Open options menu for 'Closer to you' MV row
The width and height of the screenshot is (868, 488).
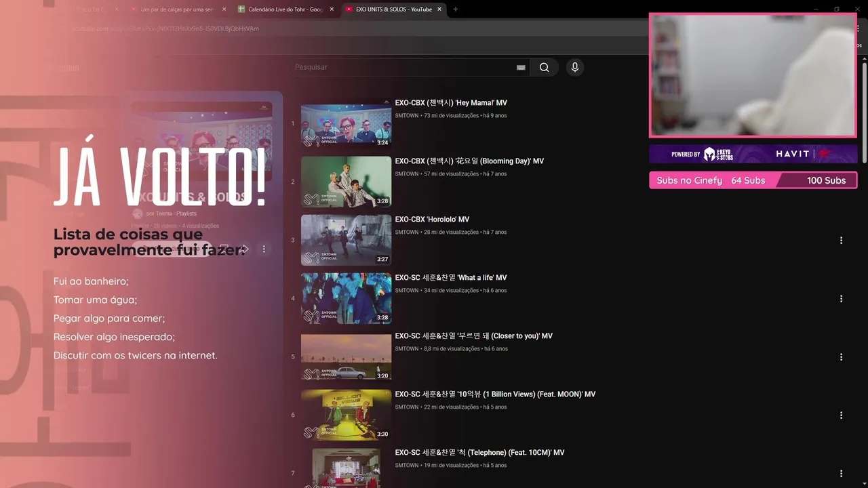click(841, 357)
